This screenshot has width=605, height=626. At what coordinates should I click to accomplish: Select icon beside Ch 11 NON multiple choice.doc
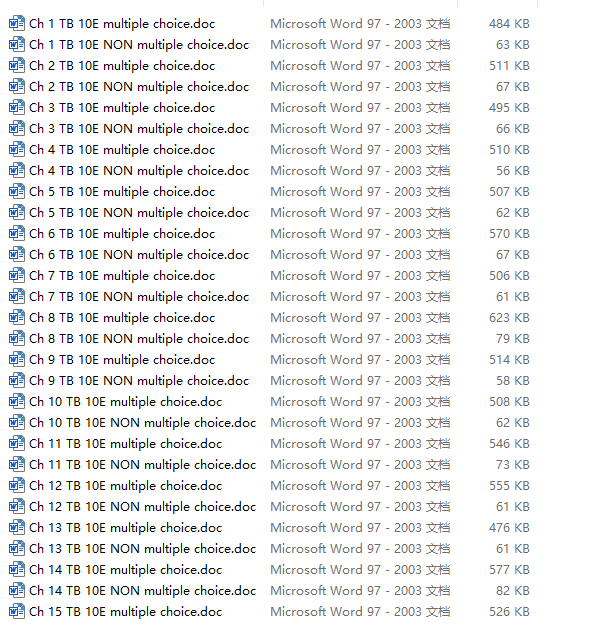pos(16,464)
